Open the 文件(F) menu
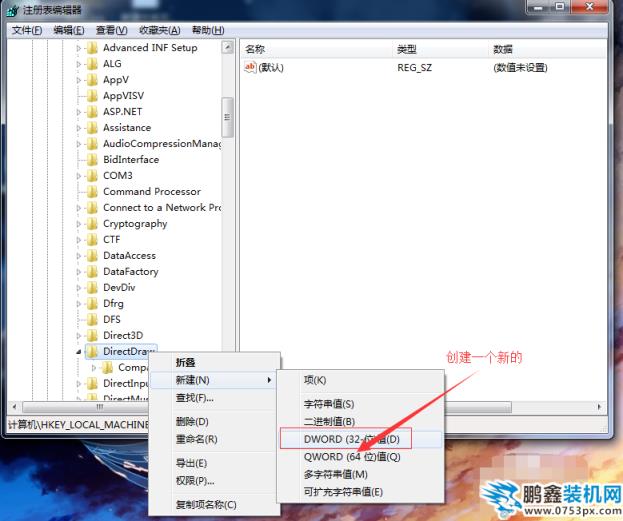Image resolution: width=623 pixels, height=521 pixels. pos(27,30)
